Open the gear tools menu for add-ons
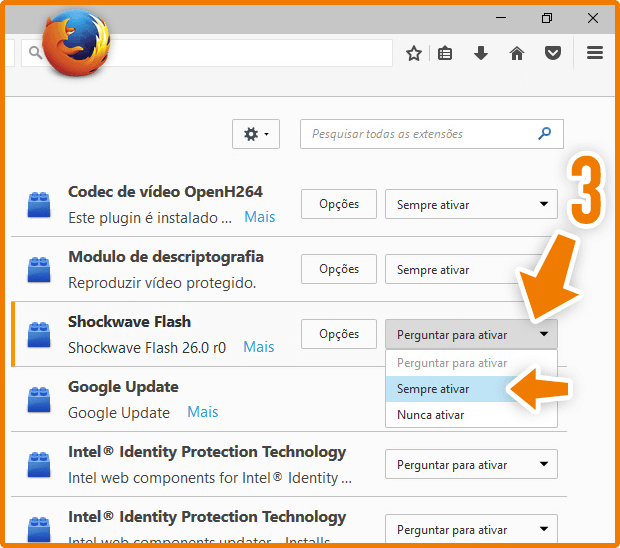620x548 pixels. pos(256,134)
